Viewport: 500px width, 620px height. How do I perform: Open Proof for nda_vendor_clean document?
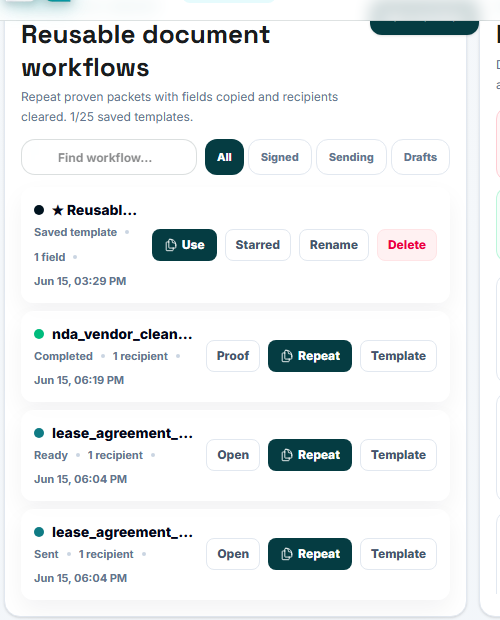[x=233, y=356]
